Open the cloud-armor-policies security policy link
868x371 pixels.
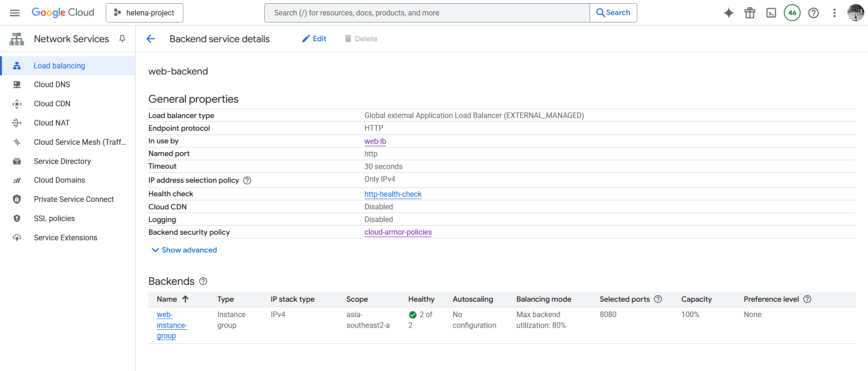(x=398, y=232)
